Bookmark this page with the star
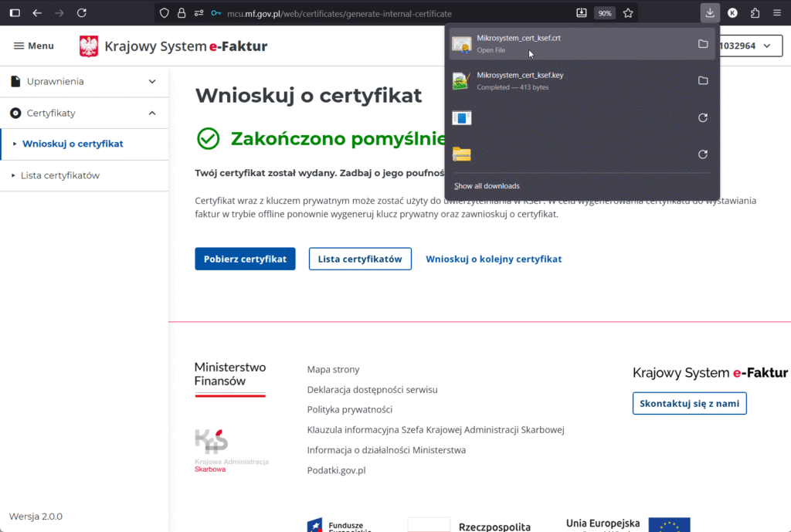Screen dimensions: 791x532 (628, 13)
